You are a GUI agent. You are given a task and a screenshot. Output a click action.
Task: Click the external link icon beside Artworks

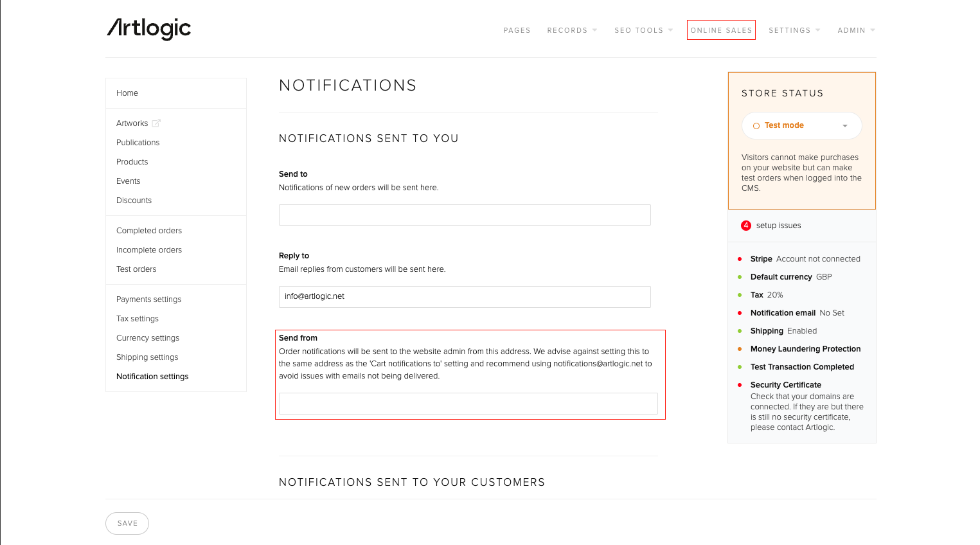pyautogui.click(x=156, y=123)
